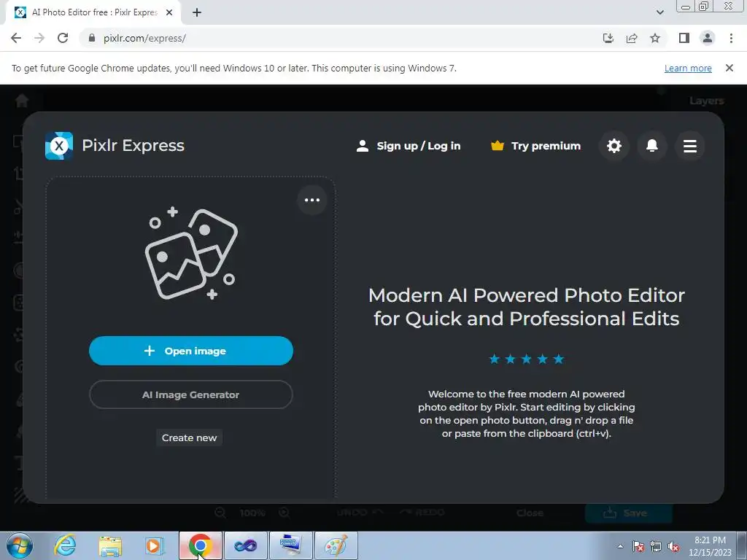The image size is (747, 560).
Task: Open a new tab with plus button
Action: click(197, 13)
